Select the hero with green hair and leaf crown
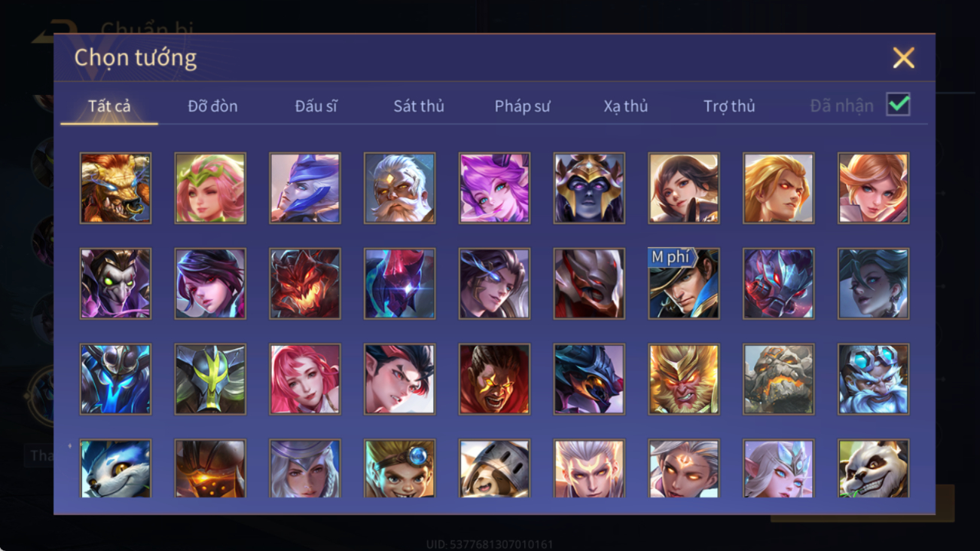This screenshot has width=980, height=551. [210, 188]
